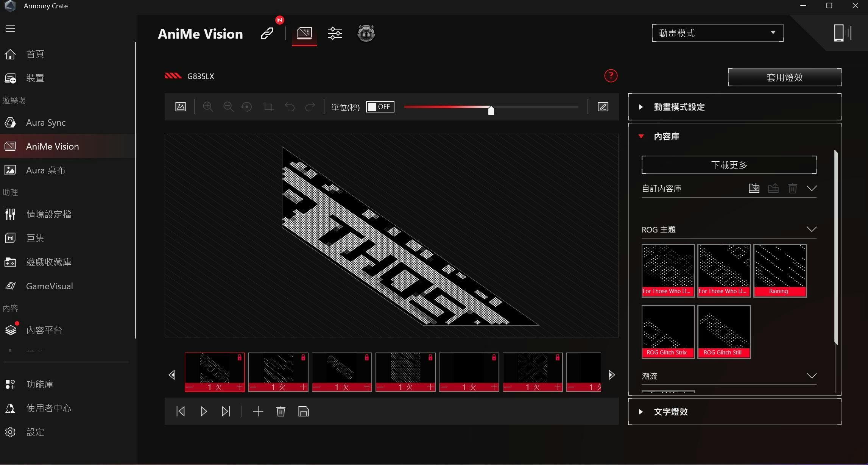Click the save icon below the timeline

[x=304, y=411]
